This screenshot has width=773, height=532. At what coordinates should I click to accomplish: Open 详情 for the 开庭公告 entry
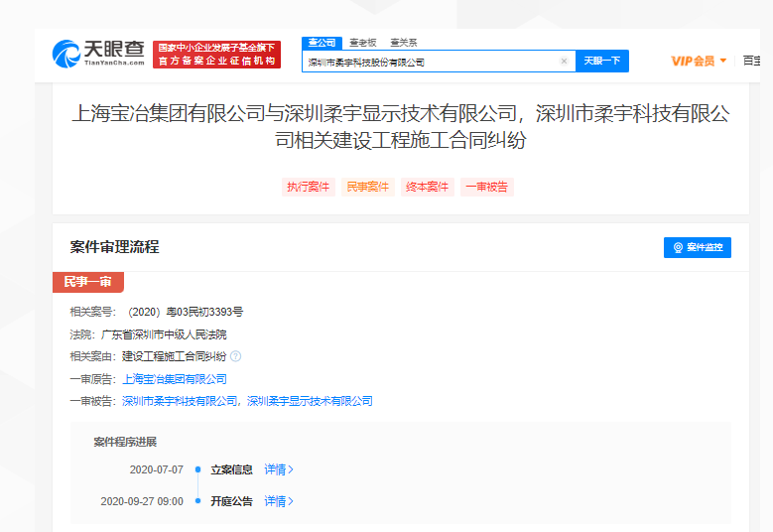tap(279, 501)
